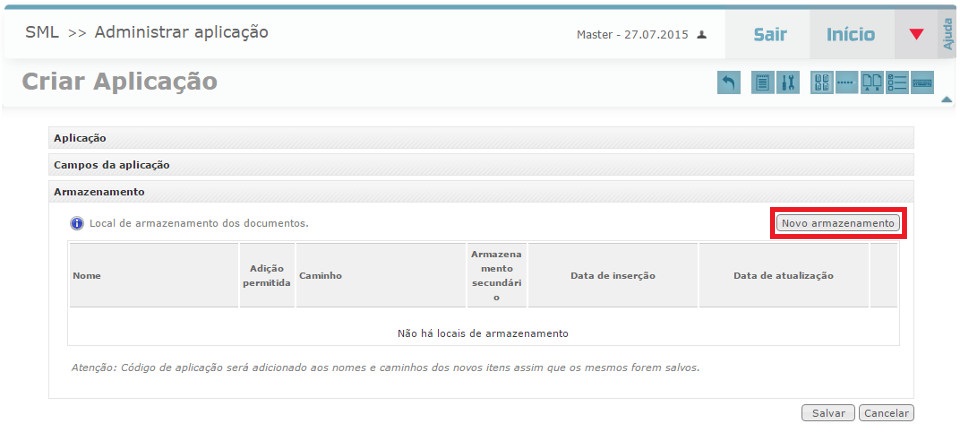Image resolution: width=960 pixels, height=441 pixels.
Task: Click the 'Local de armazenamento dos documentos.' text
Action: point(199,224)
